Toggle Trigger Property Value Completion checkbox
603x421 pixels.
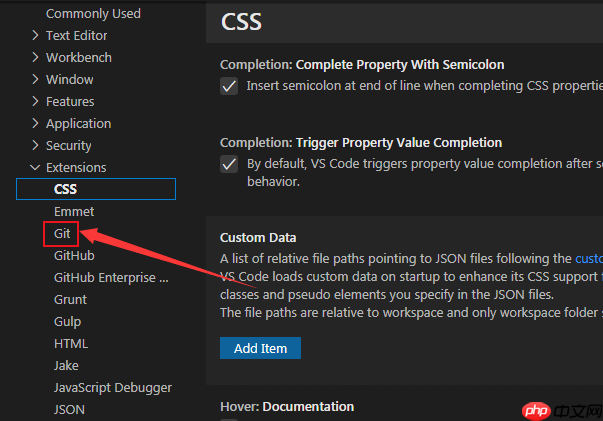(x=229, y=165)
